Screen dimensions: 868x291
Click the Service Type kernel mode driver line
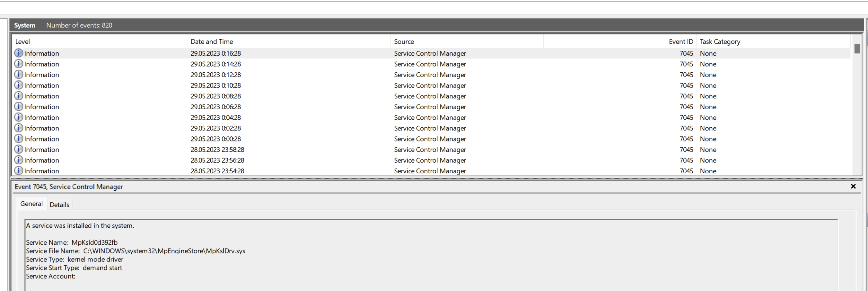click(75, 259)
